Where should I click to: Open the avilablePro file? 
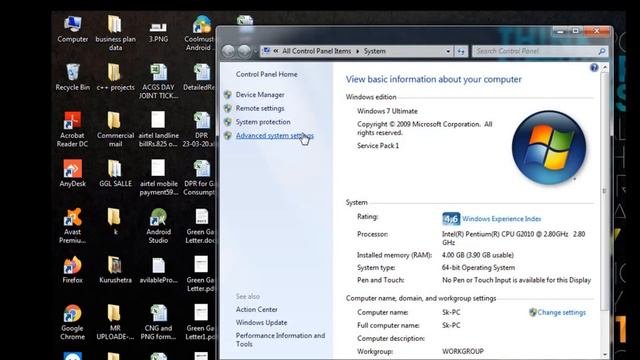pos(158,270)
